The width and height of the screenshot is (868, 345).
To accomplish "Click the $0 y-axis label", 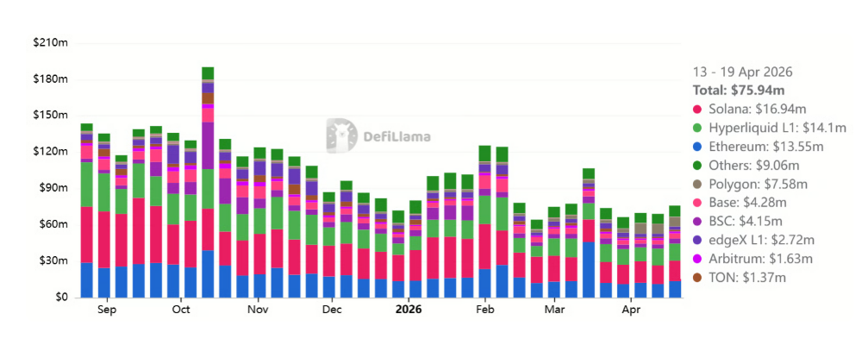I will [x=61, y=298].
